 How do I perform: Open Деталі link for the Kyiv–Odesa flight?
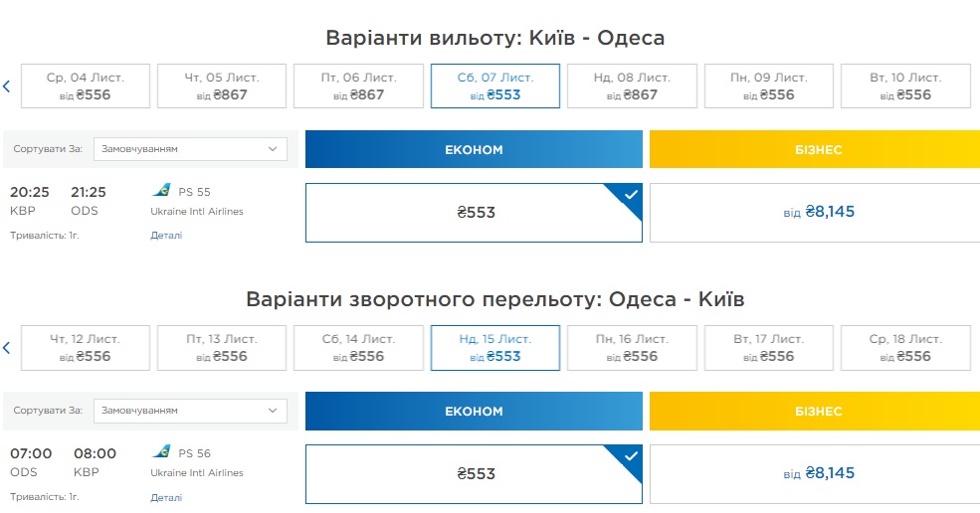166,236
